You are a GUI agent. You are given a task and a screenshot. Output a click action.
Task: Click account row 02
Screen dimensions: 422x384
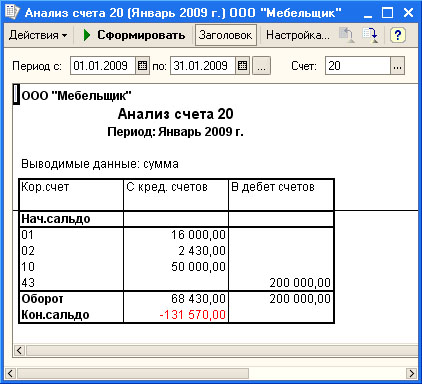click(28, 251)
